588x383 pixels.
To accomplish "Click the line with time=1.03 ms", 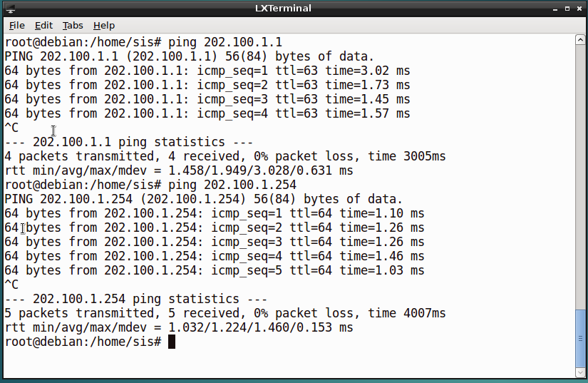I will pos(215,270).
